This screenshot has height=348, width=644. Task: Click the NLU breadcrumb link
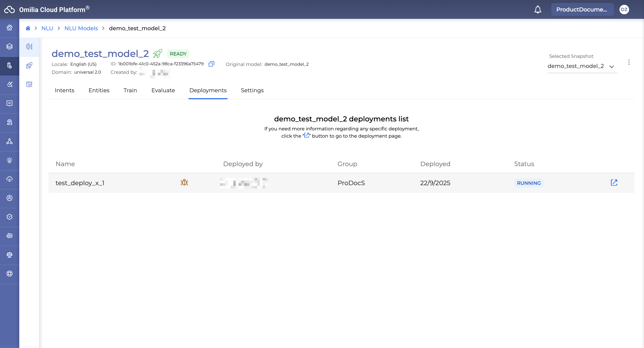click(47, 28)
